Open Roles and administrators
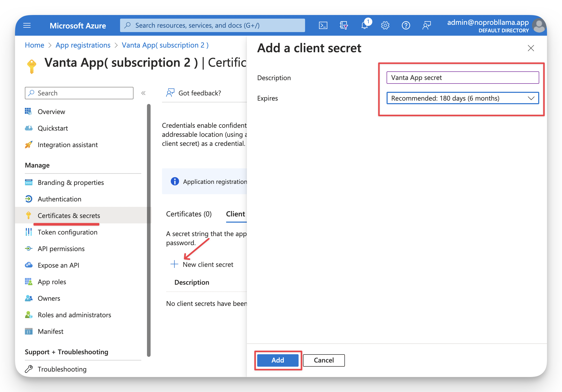562x392 pixels. [x=74, y=315]
